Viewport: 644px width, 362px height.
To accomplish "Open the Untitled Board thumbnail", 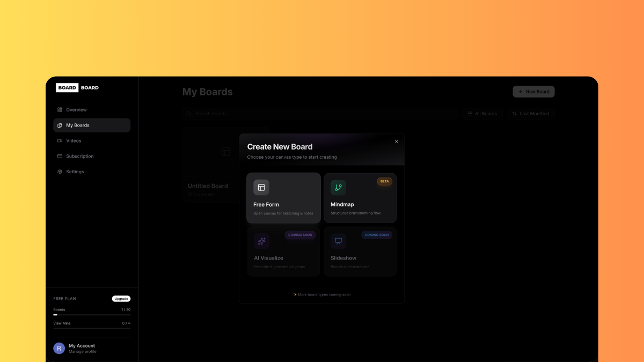I will click(210, 152).
